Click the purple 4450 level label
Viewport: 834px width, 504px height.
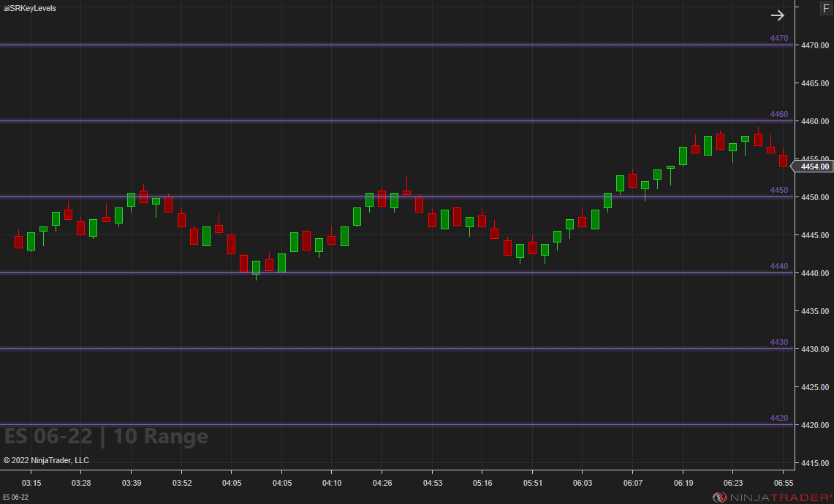778,190
